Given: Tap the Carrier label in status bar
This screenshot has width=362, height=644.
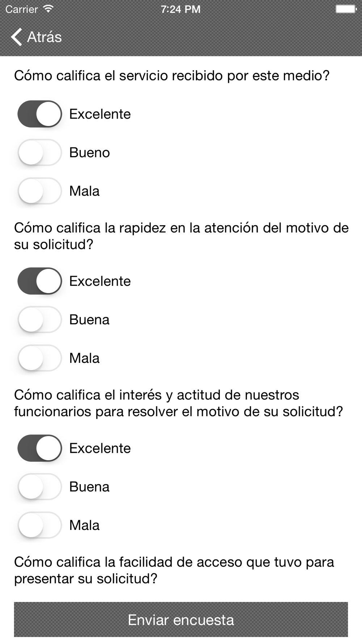Looking at the screenshot, I should 22,9.
